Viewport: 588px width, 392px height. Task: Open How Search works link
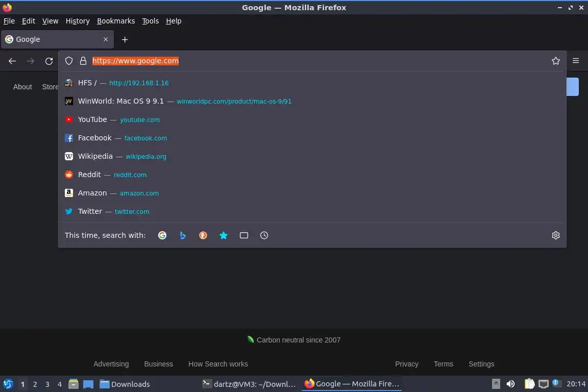point(218,364)
